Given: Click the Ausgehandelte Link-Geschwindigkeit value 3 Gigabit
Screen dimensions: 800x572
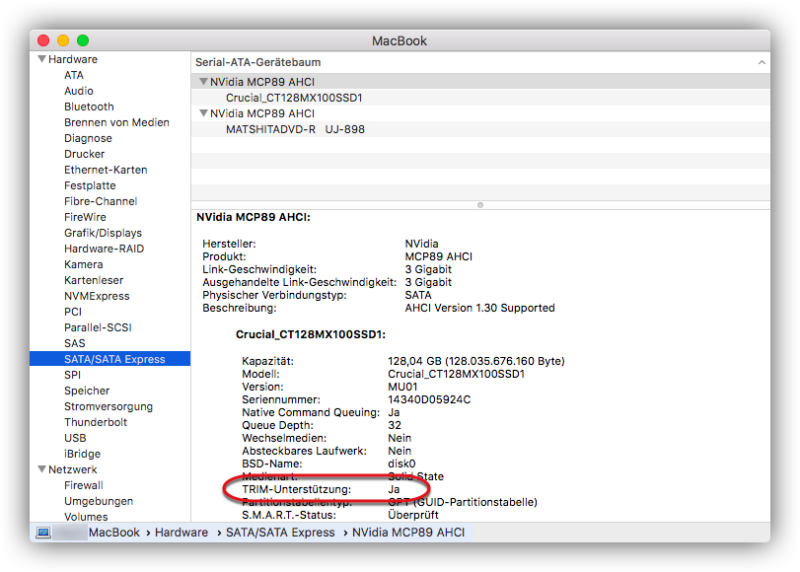Looking at the screenshot, I should (428, 282).
